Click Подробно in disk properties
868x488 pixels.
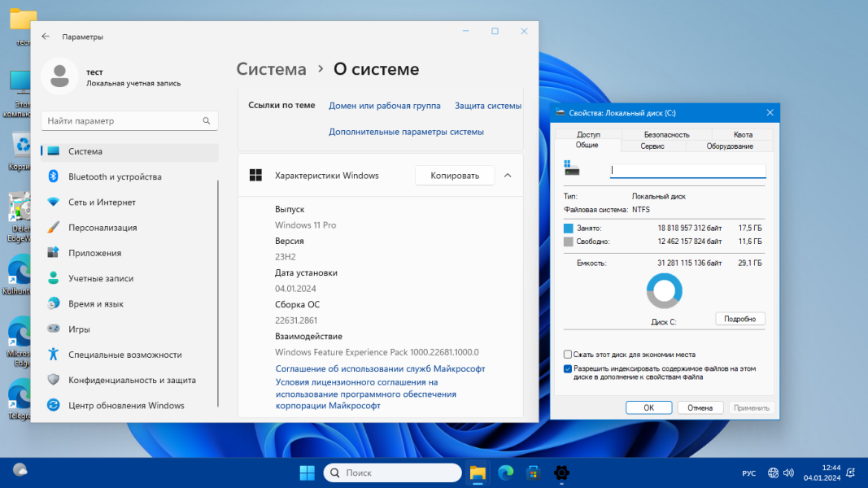coord(740,319)
